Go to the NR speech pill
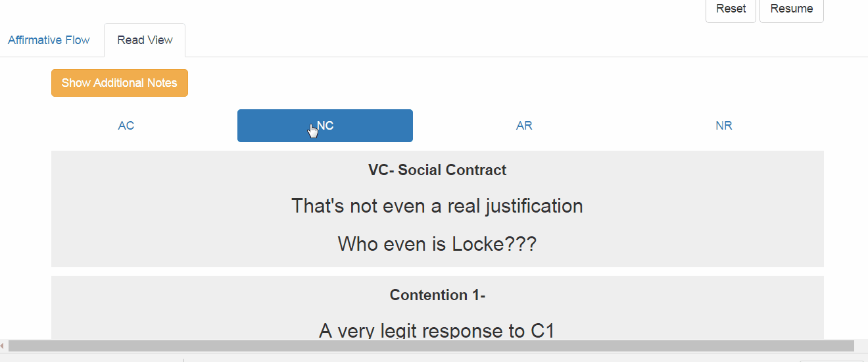Screen dimensions: 868x362 tap(723, 126)
